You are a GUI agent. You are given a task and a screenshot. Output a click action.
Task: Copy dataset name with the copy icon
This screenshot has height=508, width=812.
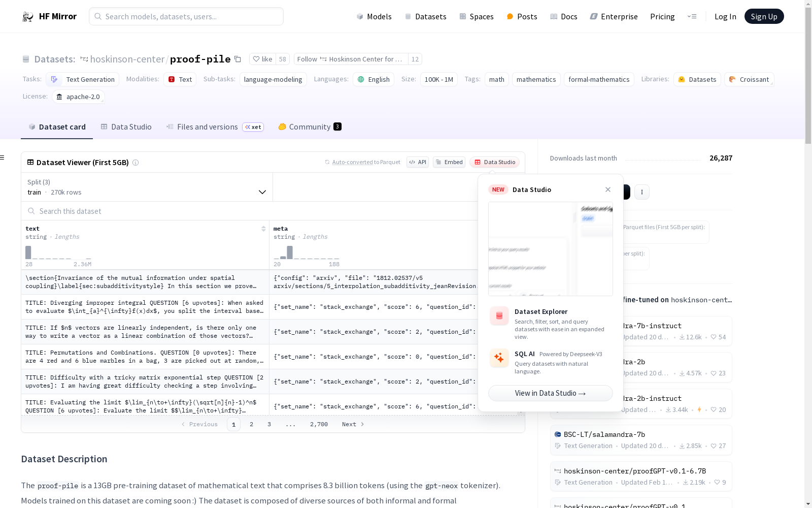(x=238, y=59)
